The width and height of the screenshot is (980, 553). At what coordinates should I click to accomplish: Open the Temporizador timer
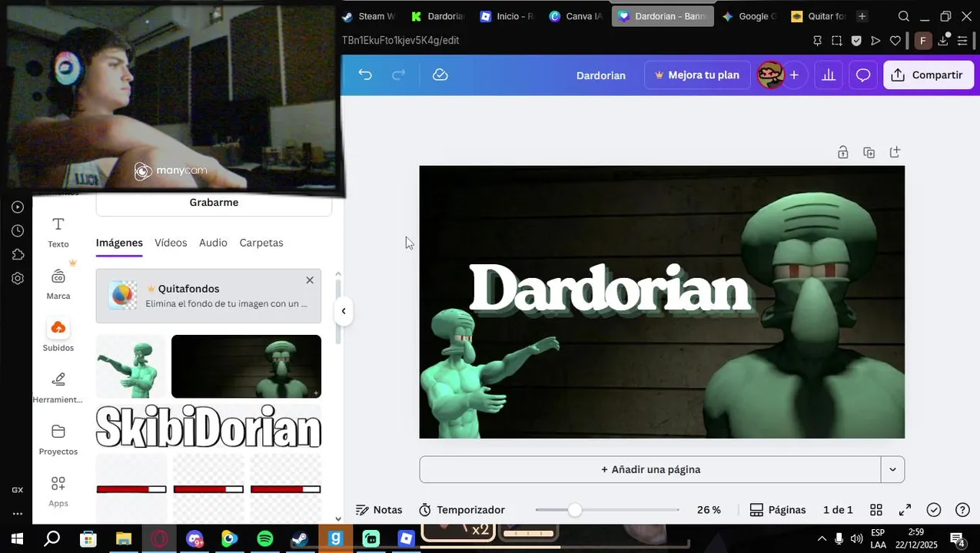pos(462,510)
